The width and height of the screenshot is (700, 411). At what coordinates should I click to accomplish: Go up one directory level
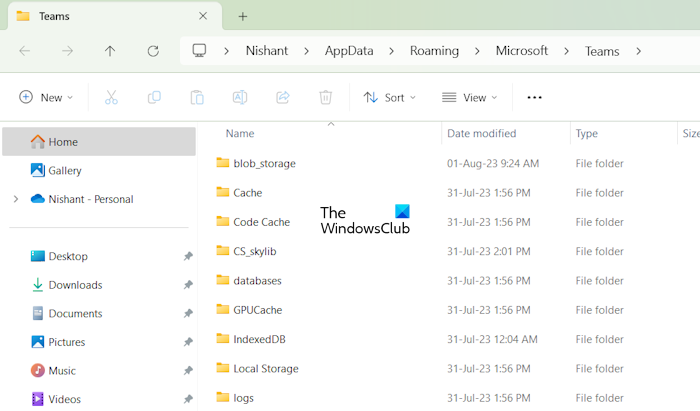click(110, 51)
